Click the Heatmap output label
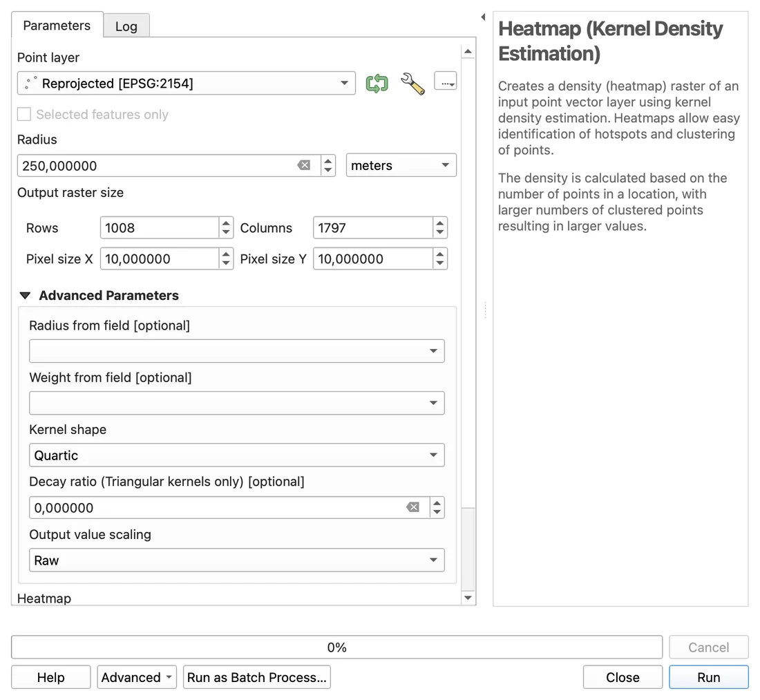The width and height of the screenshot is (760, 700). coord(44,598)
